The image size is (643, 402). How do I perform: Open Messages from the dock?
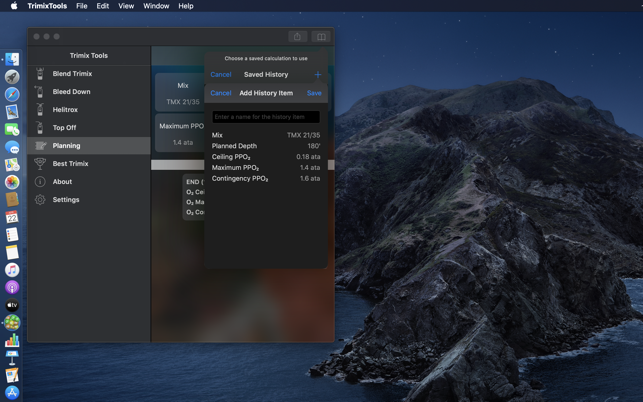(12, 147)
